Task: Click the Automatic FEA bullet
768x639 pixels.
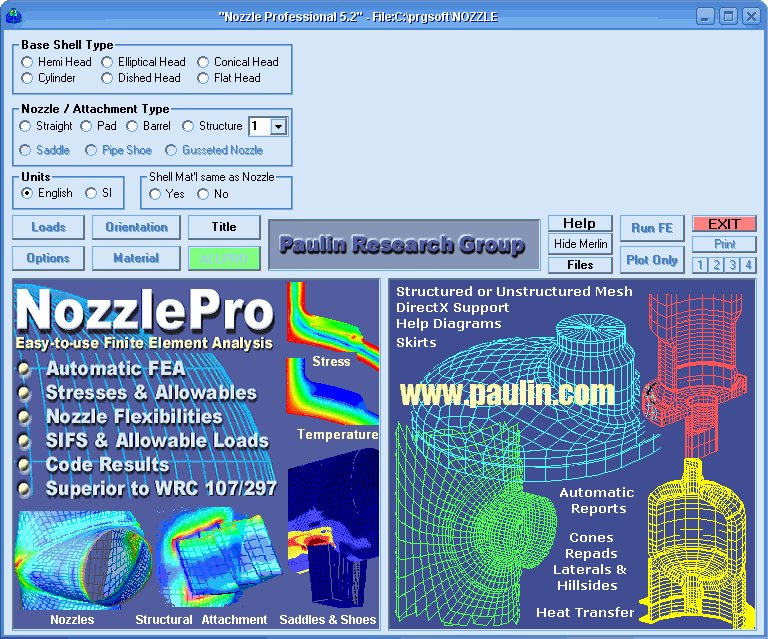Action: tap(116, 369)
